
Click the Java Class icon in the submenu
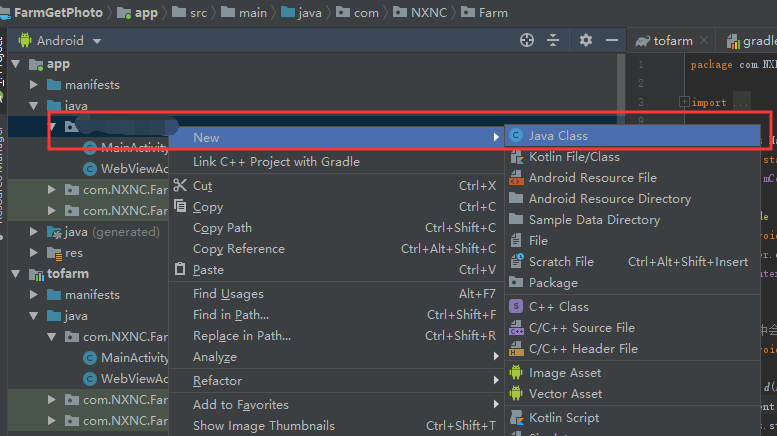516,136
